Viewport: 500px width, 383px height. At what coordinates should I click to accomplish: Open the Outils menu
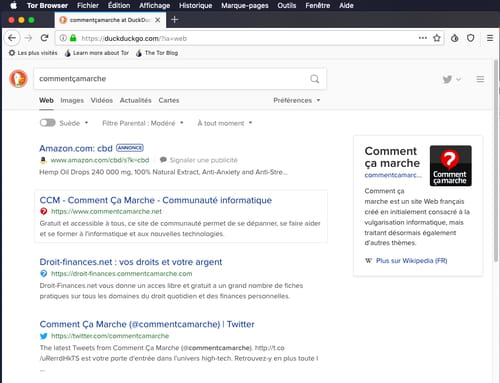point(287,5)
